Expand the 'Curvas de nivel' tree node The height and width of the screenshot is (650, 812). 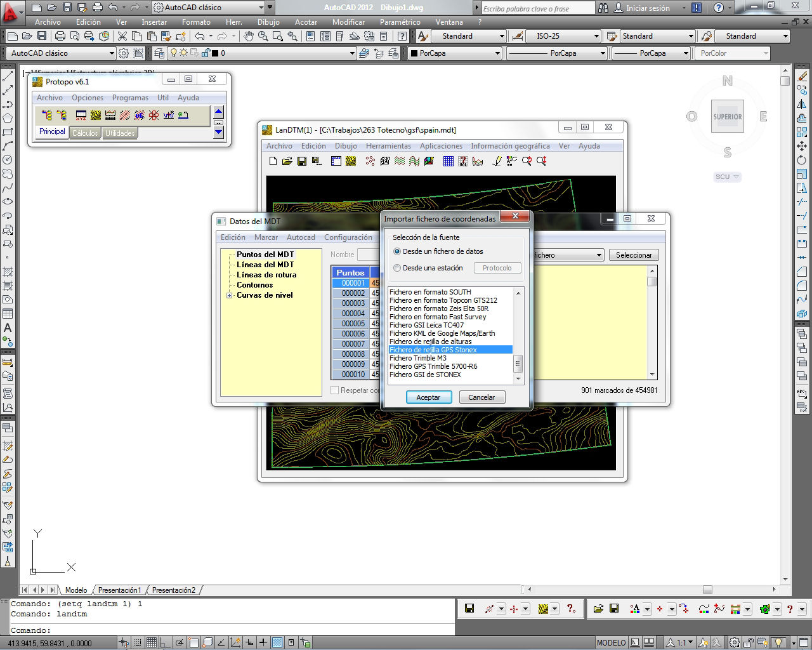pos(230,295)
